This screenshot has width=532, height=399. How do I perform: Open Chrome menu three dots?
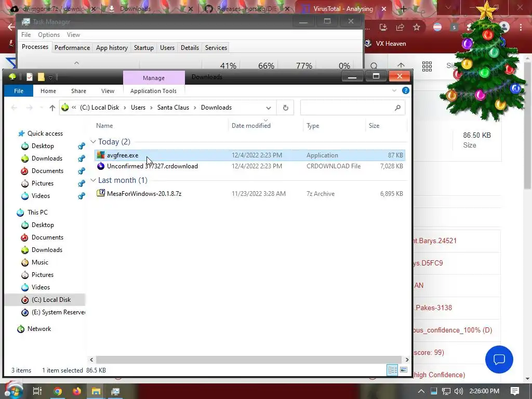(521, 27)
